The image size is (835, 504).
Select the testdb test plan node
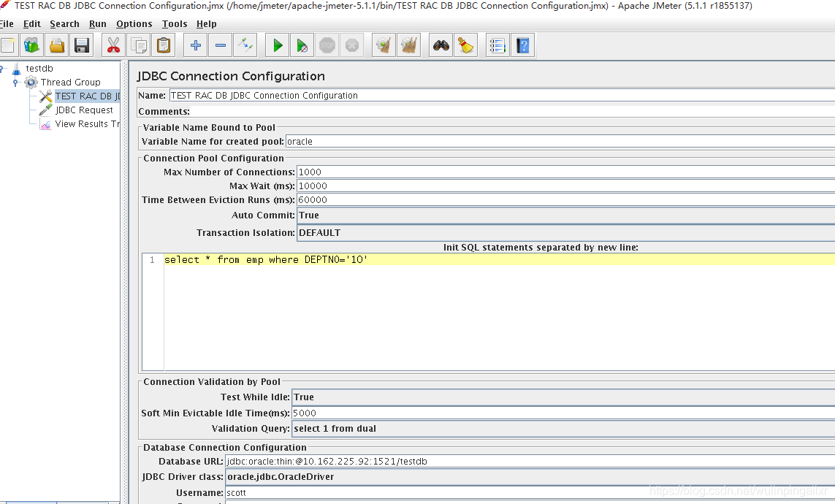(x=39, y=68)
